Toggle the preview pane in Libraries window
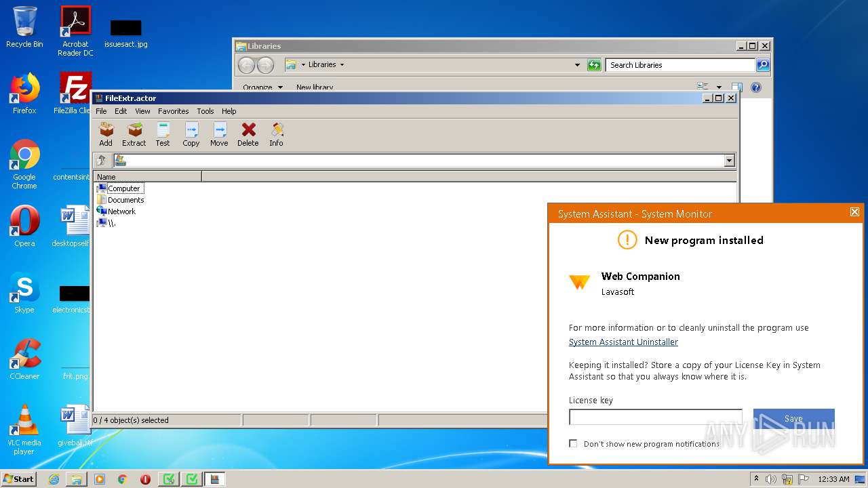868x488 pixels. coord(737,87)
